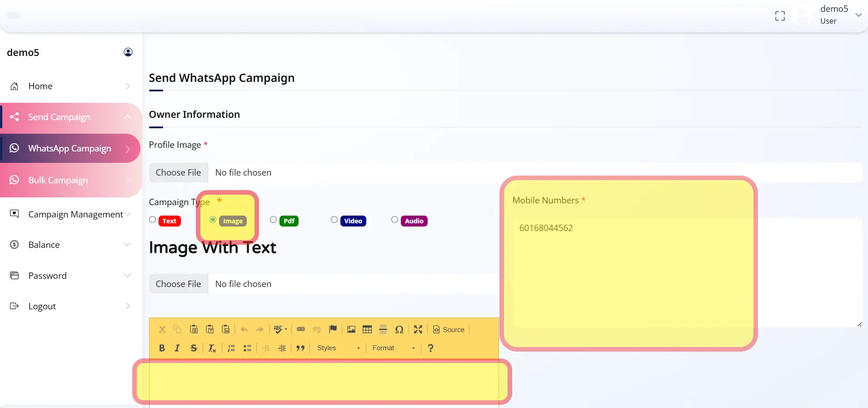Screen dimensions: 868x408
Task: Click the Cut icon in editor toolbar
Action: click(x=162, y=329)
